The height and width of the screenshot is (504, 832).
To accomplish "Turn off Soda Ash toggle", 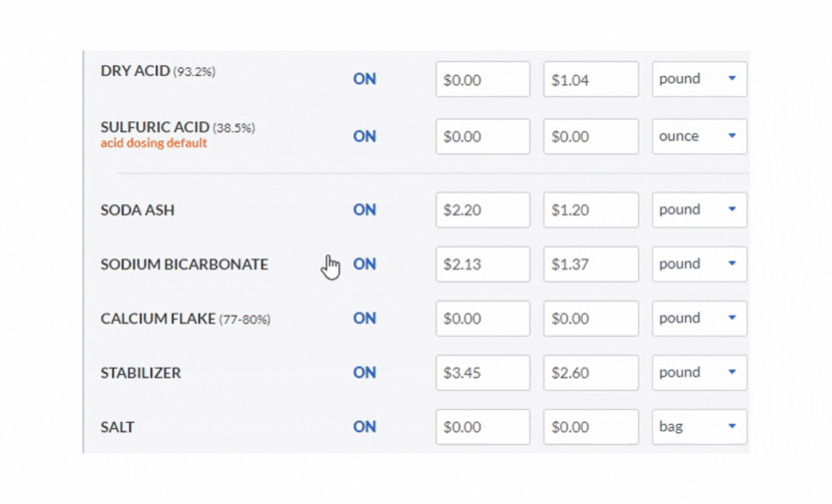I will [x=364, y=210].
